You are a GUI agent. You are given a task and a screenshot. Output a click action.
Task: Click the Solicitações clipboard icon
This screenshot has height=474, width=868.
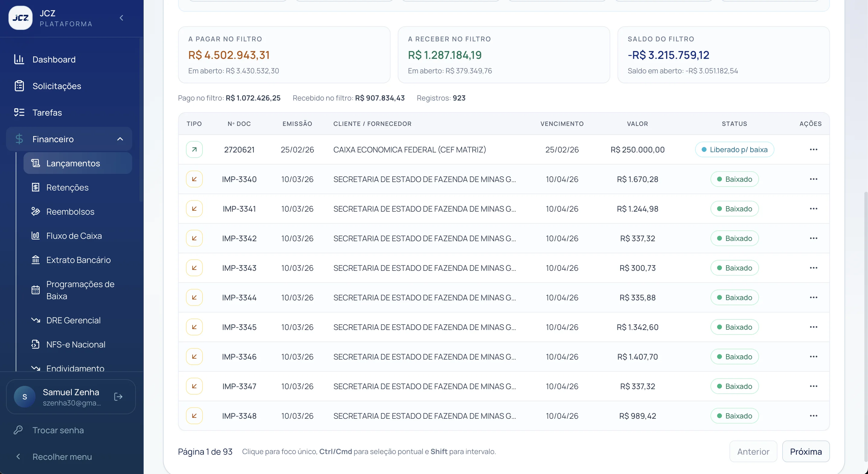click(x=19, y=86)
